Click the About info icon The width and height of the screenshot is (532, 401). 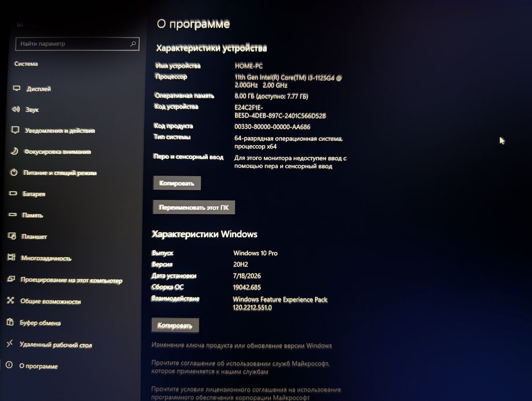coord(9,365)
